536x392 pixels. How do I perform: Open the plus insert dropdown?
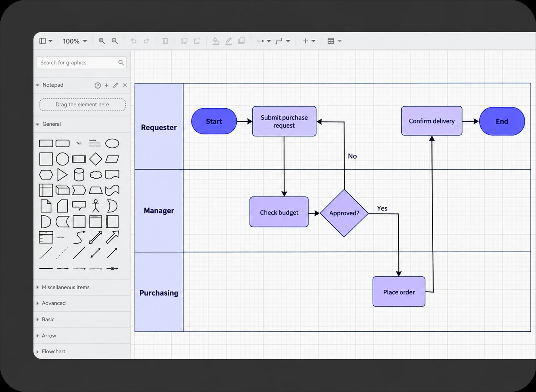point(309,41)
